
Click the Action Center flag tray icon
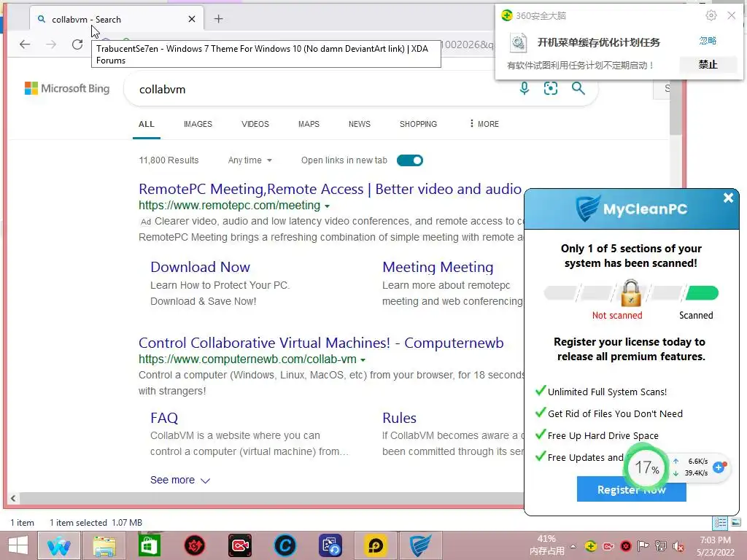[643, 546]
